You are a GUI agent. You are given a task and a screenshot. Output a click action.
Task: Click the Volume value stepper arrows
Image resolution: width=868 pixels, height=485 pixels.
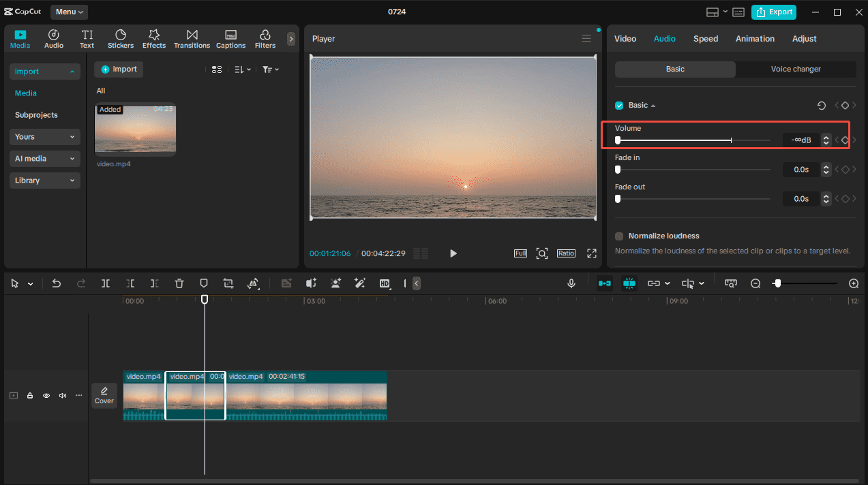tap(826, 140)
